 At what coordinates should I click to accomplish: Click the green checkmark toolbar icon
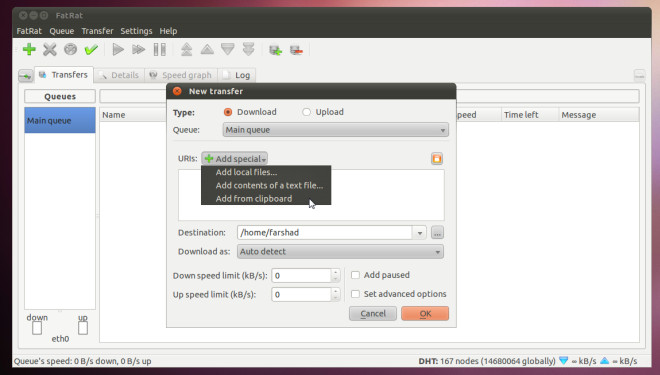(91, 50)
